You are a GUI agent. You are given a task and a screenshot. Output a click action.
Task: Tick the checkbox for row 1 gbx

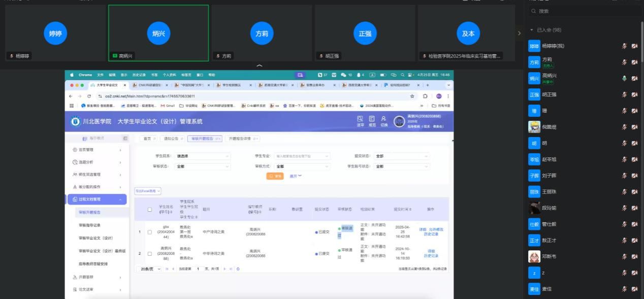click(149, 232)
